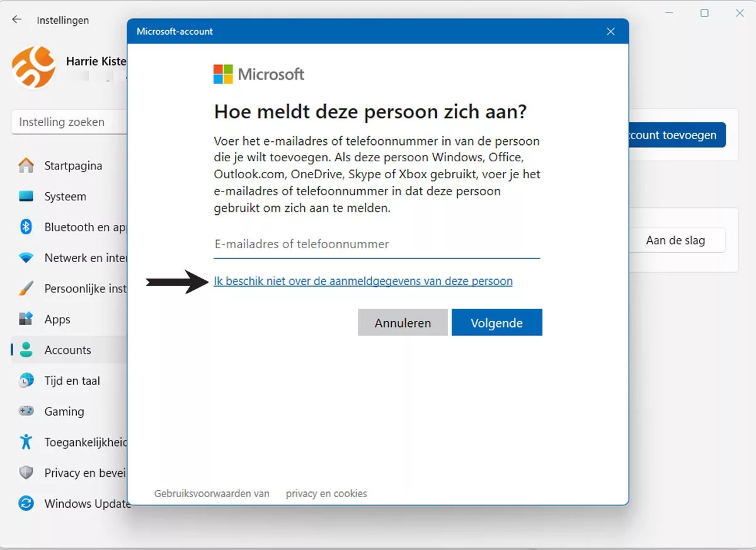
Task: Click the Gaming controller icon
Action: point(26,411)
